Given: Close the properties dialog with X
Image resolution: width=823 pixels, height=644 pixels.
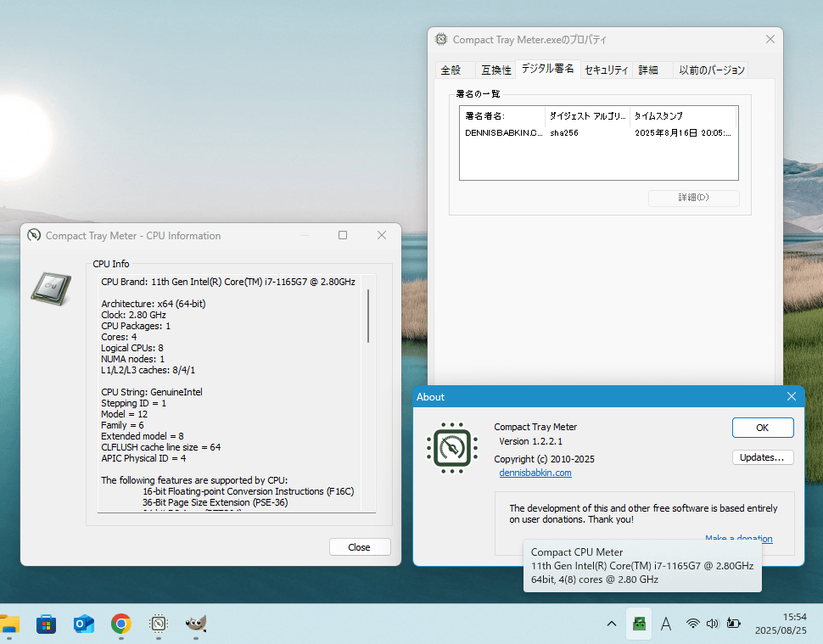Looking at the screenshot, I should coord(770,39).
